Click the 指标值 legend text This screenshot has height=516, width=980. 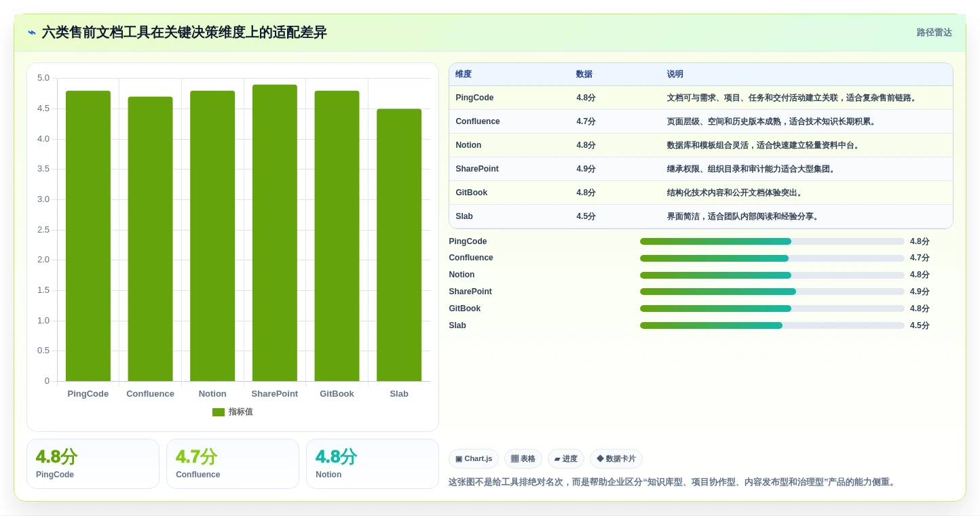(240, 412)
